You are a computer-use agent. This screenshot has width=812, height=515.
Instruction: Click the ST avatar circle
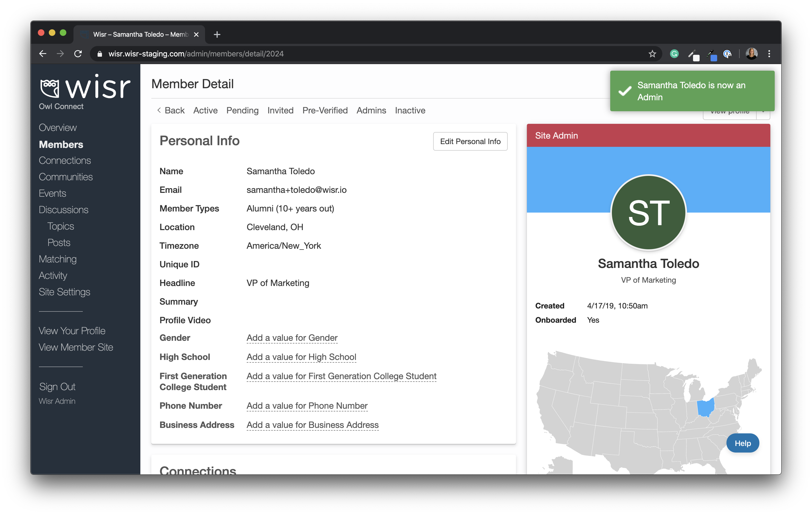click(x=648, y=212)
